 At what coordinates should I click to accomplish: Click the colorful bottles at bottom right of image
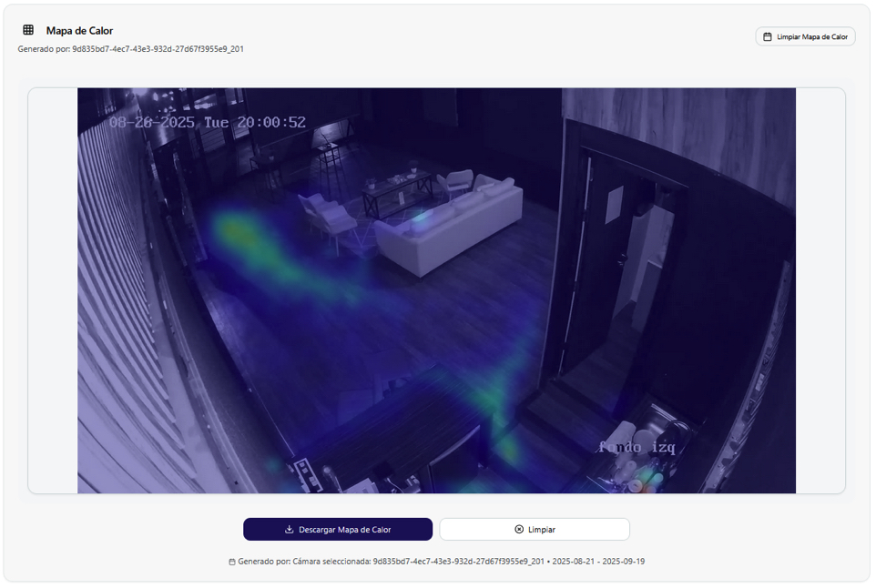coord(648,475)
